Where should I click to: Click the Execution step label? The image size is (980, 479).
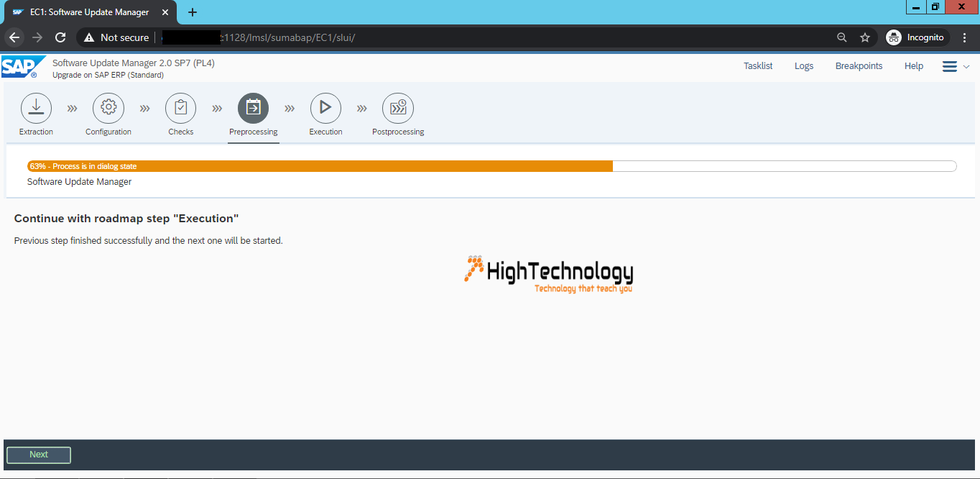pos(325,132)
